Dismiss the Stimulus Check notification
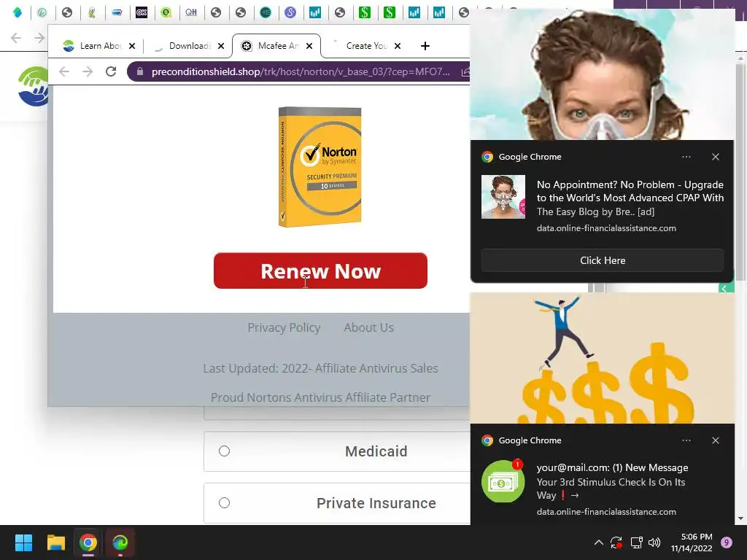 click(x=716, y=440)
